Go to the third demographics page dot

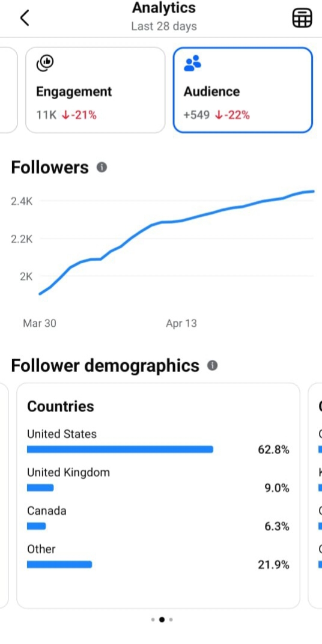pos(171,620)
